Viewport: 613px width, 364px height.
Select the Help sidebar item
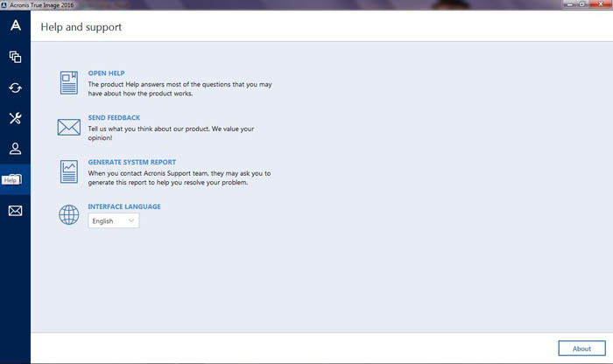coord(15,179)
